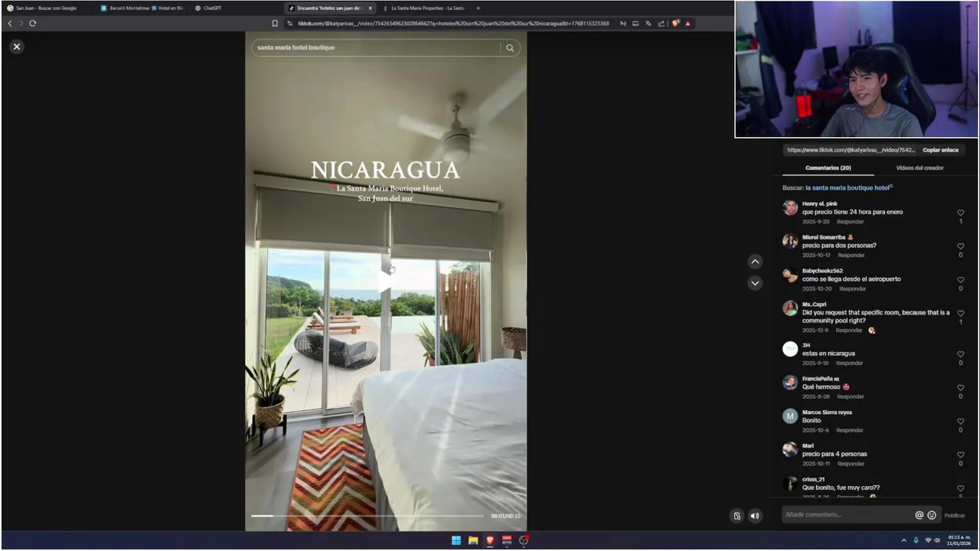
Task: Click the share icon in address bar
Action: [x=661, y=23]
